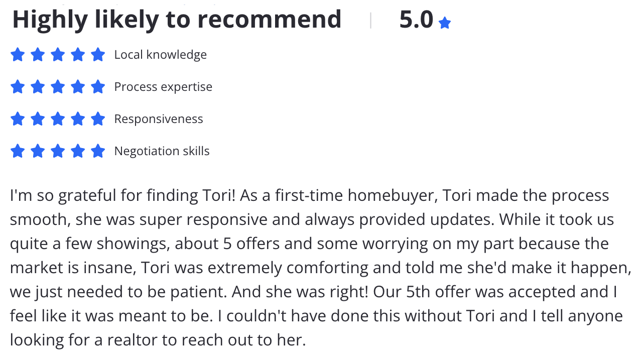Click the last line mentioning a realtor
This screenshot has height=353, width=644.
(158, 340)
